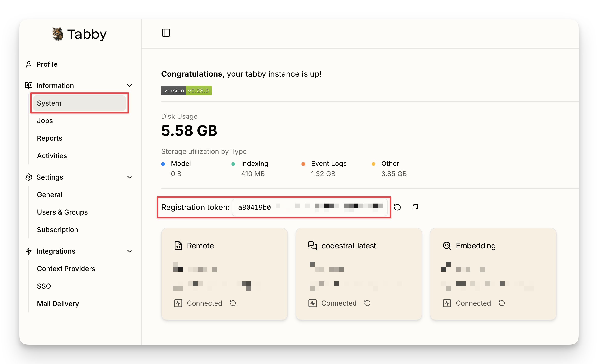Click the 3.85 GB Other value
This screenshot has width=598, height=364.
(x=394, y=174)
